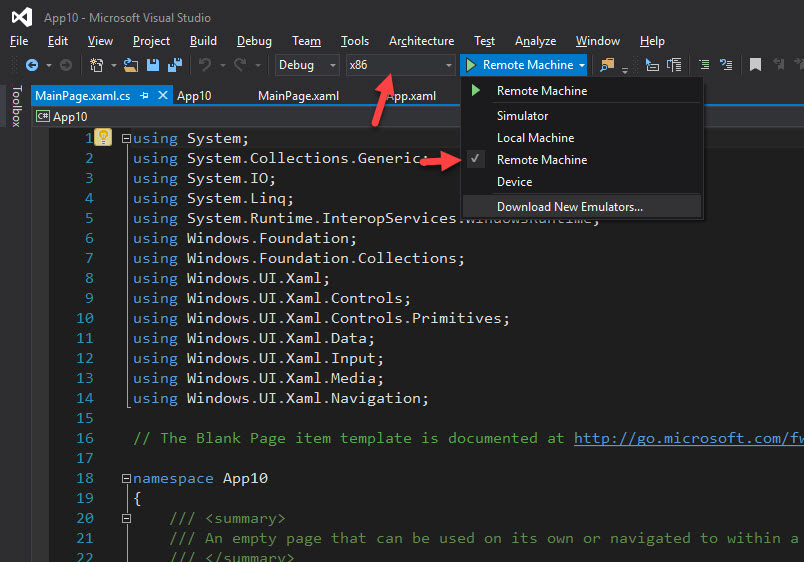Open the x86 platform dropdown
This screenshot has height=562, width=804.
pos(400,65)
